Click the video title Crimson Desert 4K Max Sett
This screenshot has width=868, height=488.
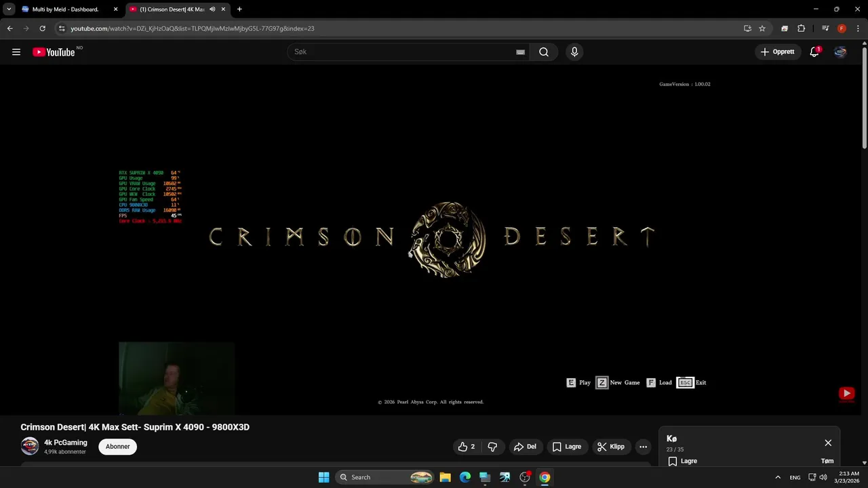135,427
